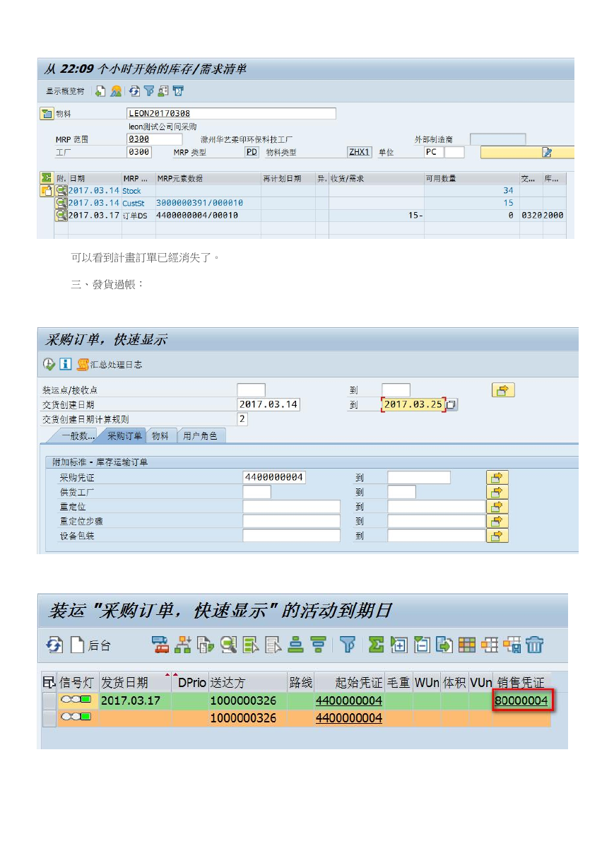Click the MRP 范围 field 0300
614x868 pixels.
[154, 139]
